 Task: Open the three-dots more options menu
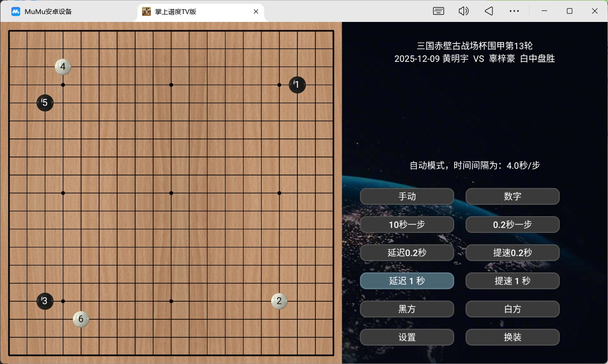(x=514, y=11)
